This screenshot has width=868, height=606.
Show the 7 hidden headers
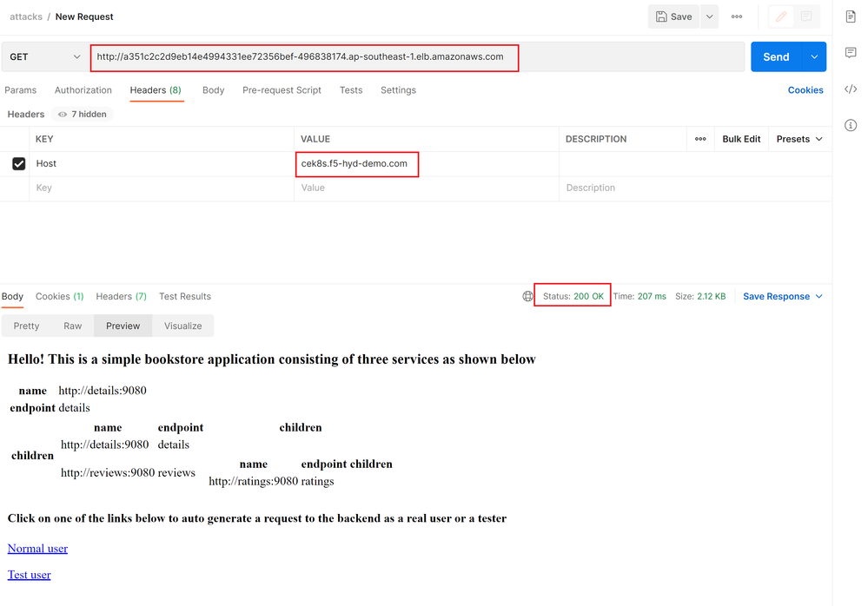[83, 114]
